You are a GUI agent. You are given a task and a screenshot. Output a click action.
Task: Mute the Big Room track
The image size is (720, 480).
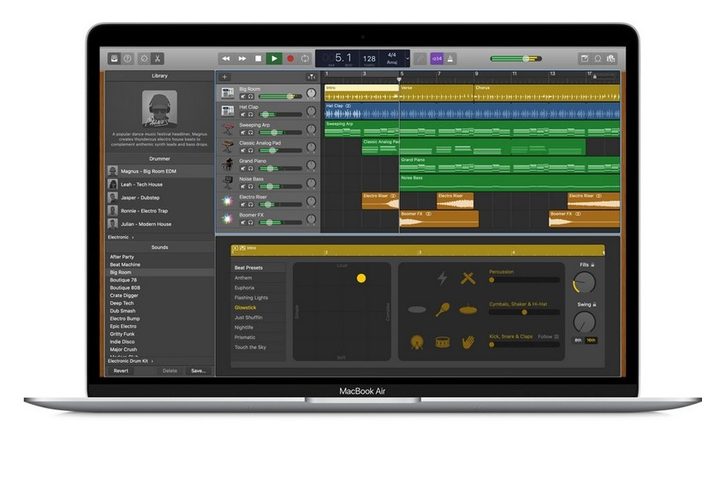[243, 96]
